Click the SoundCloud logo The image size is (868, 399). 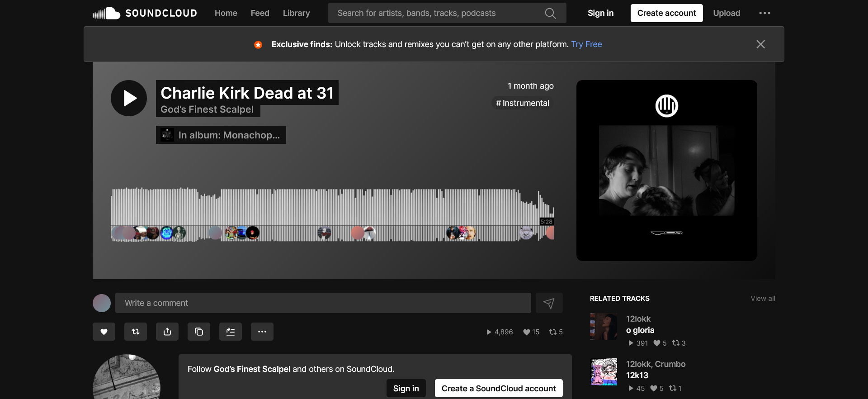145,13
